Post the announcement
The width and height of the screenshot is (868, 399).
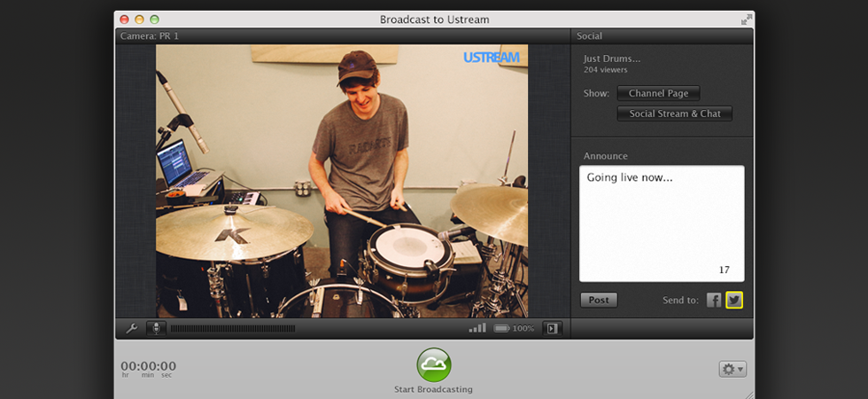coord(599,301)
